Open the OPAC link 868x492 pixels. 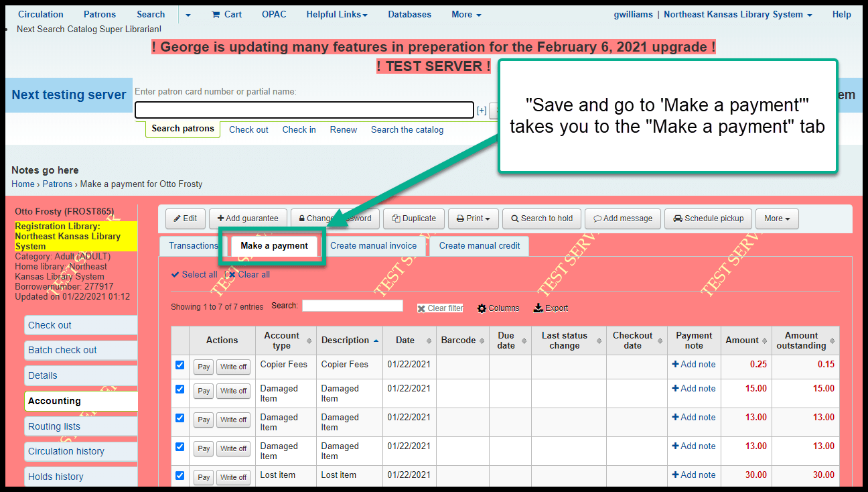[274, 14]
